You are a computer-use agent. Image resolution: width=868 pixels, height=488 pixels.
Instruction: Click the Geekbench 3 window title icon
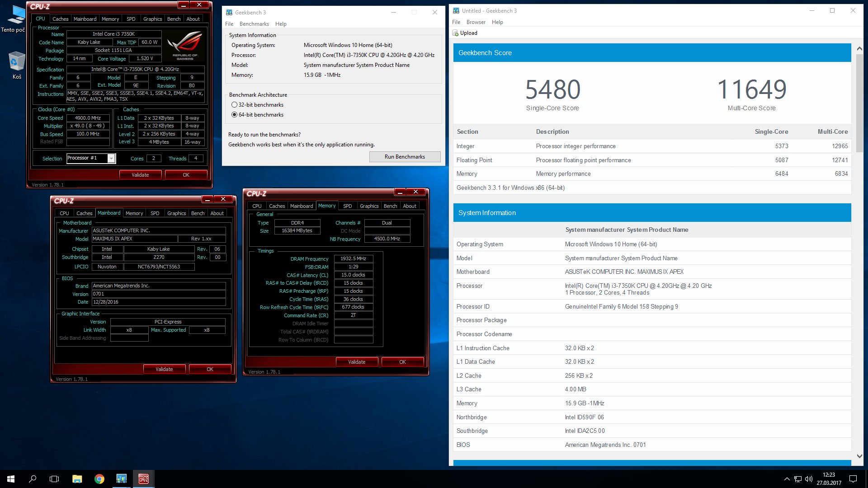[229, 12]
